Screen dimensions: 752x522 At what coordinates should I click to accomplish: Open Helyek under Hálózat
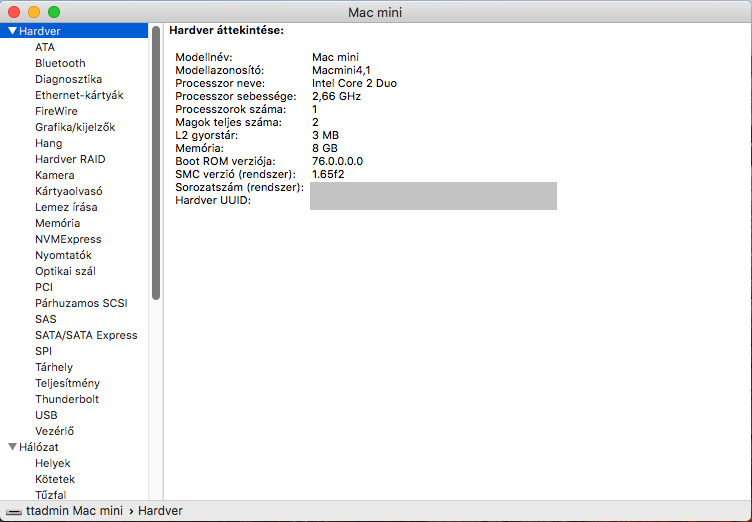click(x=53, y=463)
